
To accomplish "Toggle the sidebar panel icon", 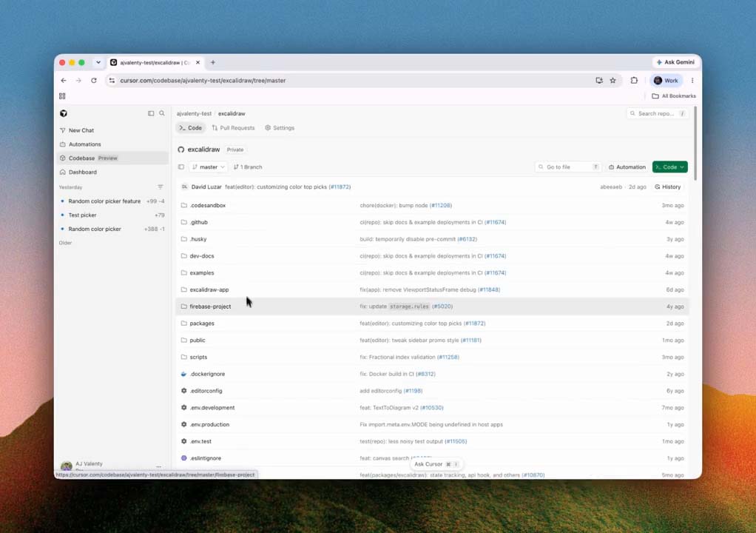I will (151, 113).
